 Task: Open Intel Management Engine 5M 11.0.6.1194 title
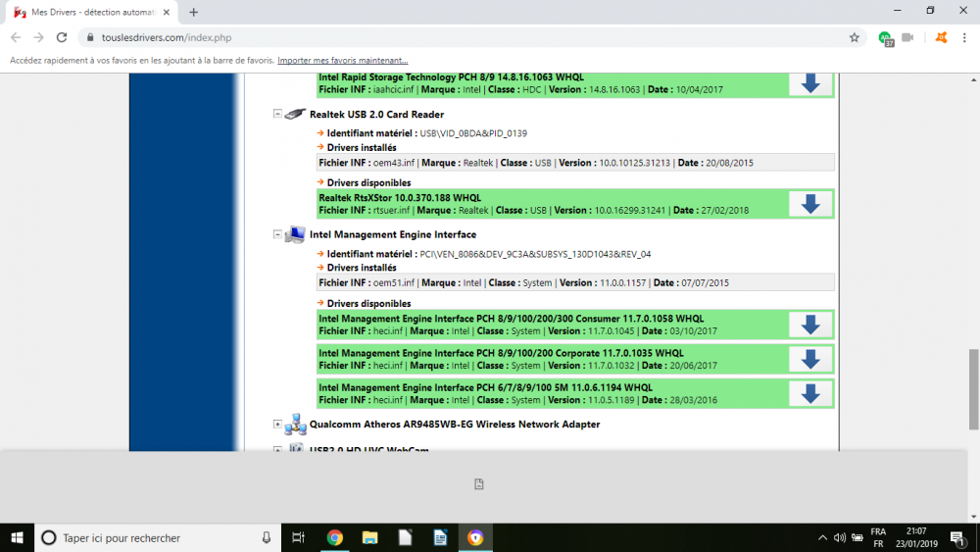tap(485, 387)
